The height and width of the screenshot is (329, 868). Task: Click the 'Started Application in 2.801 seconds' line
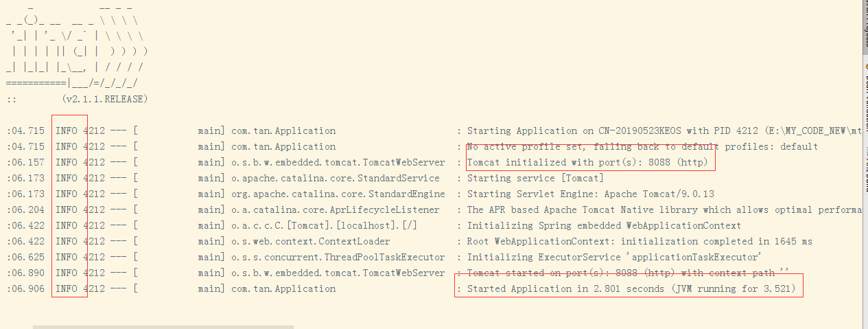(631, 289)
